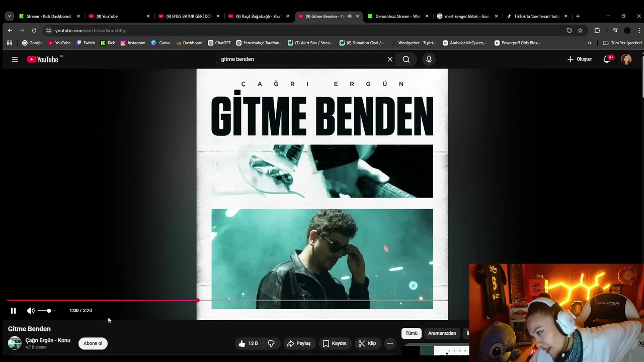The height and width of the screenshot is (362, 644).
Task: Like the video with thumbs up
Action: (248, 343)
